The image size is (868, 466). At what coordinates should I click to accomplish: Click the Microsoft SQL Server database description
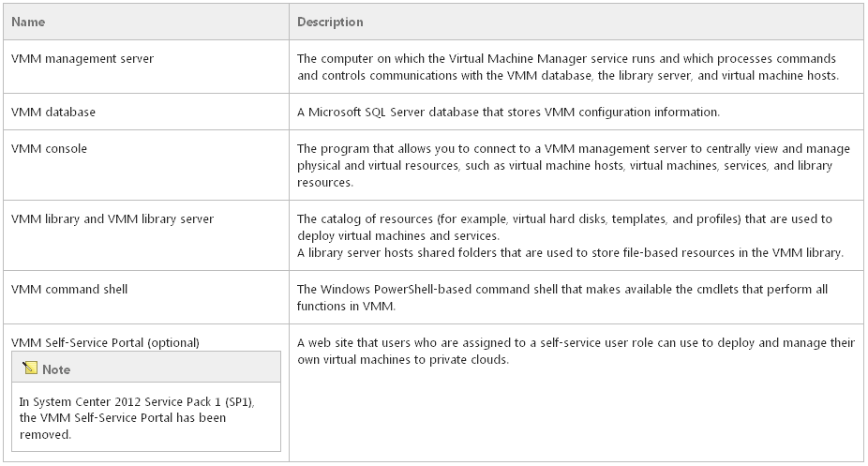pyautogui.click(x=508, y=112)
